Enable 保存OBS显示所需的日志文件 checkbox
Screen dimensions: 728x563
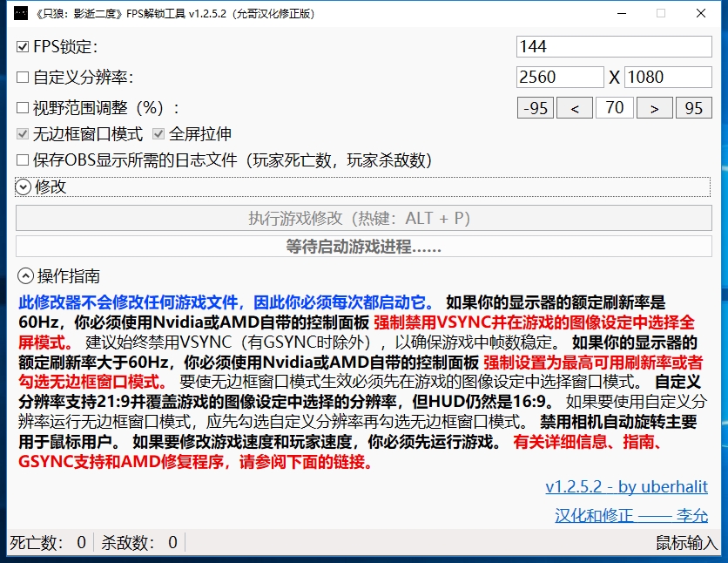(23, 160)
